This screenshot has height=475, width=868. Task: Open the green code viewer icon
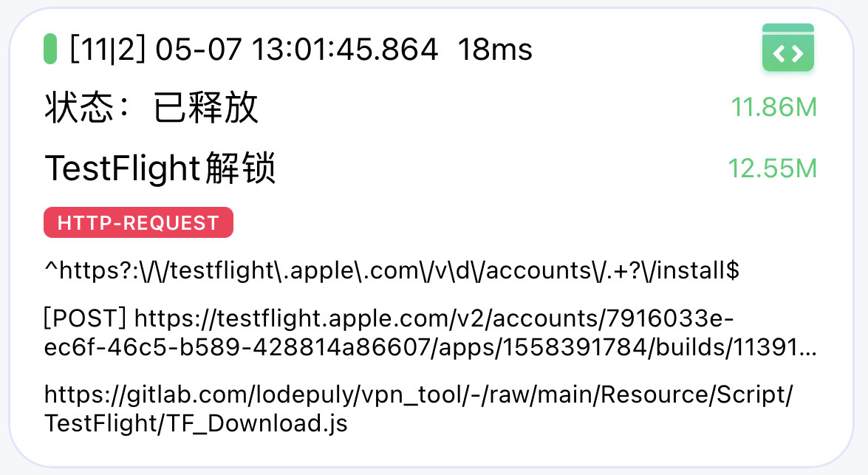[x=787, y=47]
